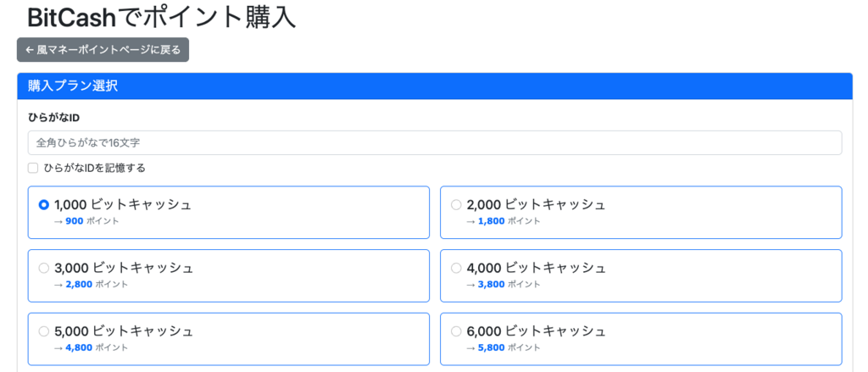Click the 900 ポイント text in the first plan

tap(92, 221)
